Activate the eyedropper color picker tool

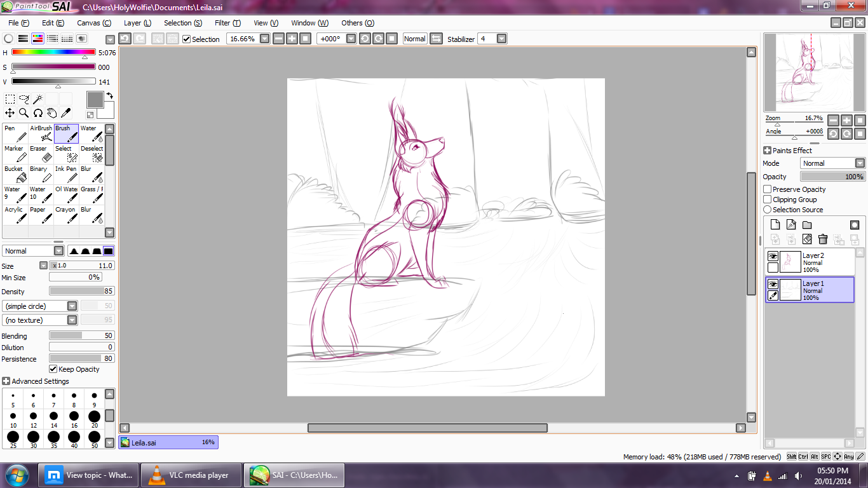click(x=65, y=113)
